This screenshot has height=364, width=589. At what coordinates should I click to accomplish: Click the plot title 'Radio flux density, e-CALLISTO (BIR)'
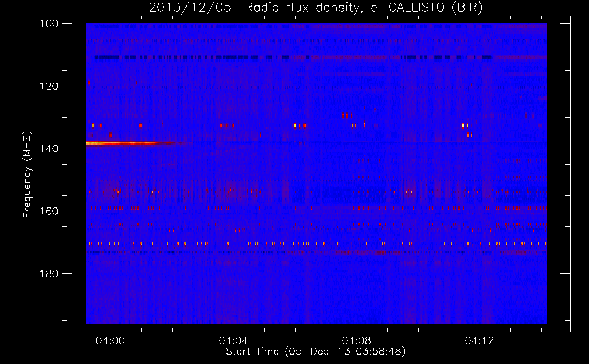coord(363,8)
